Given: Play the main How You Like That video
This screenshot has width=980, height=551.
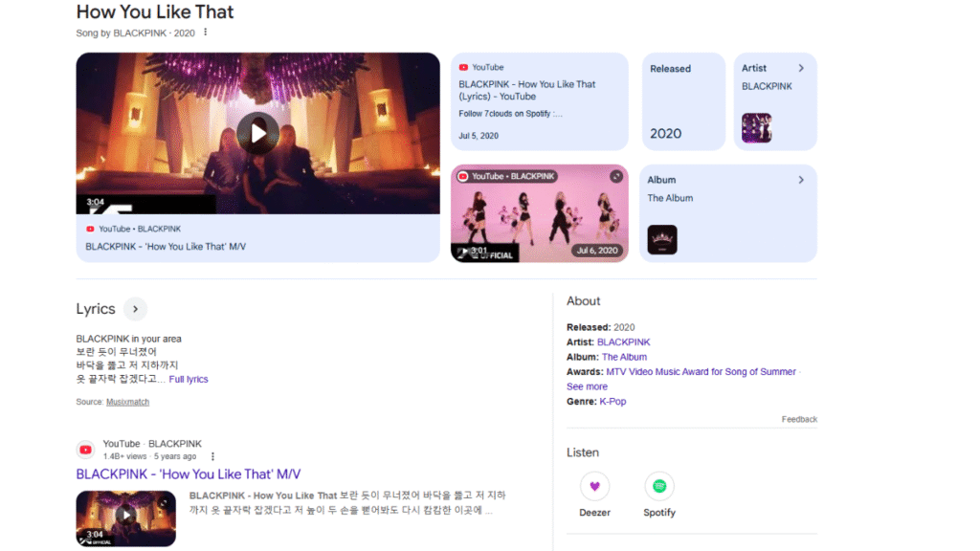Looking at the screenshot, I should pos(257,133).
